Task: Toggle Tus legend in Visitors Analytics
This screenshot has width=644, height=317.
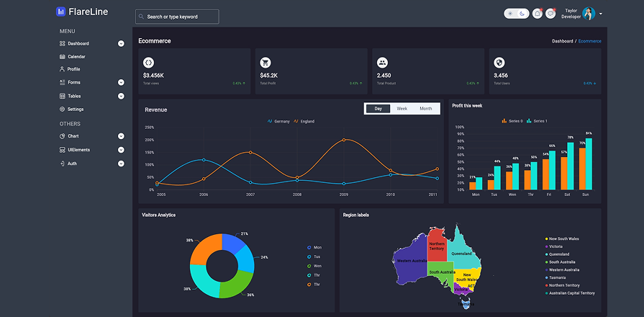Action: click(x=314, y=256)
